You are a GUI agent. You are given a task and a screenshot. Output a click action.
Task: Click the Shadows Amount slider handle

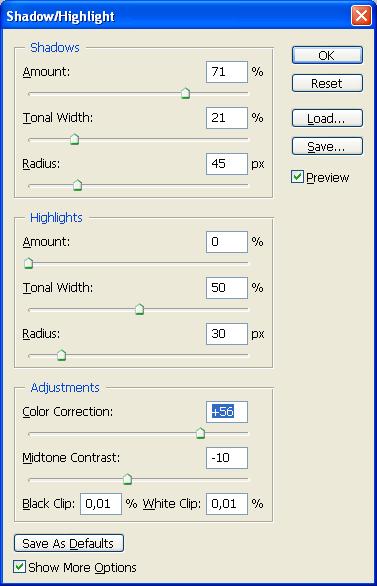(185, 93)
